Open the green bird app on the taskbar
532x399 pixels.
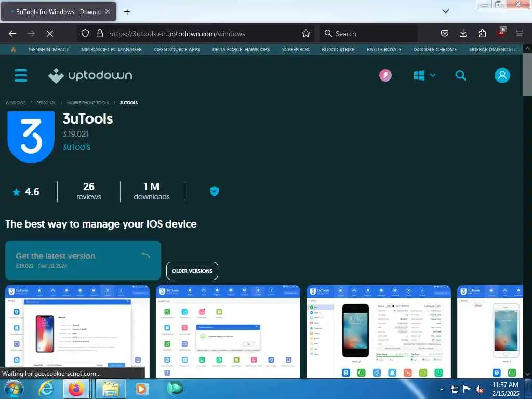click(x=175, y=388)
